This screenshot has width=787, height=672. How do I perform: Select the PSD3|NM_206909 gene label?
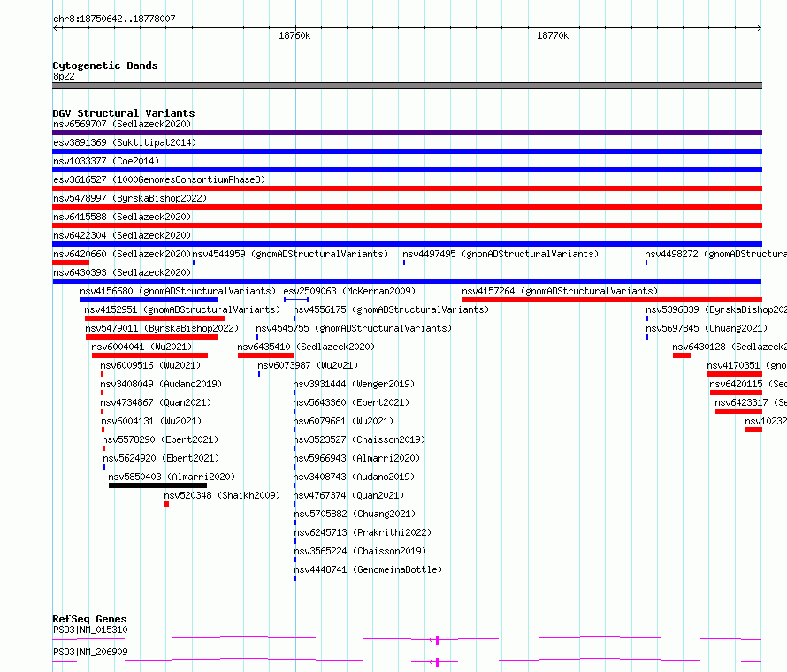tap(90, 652)
